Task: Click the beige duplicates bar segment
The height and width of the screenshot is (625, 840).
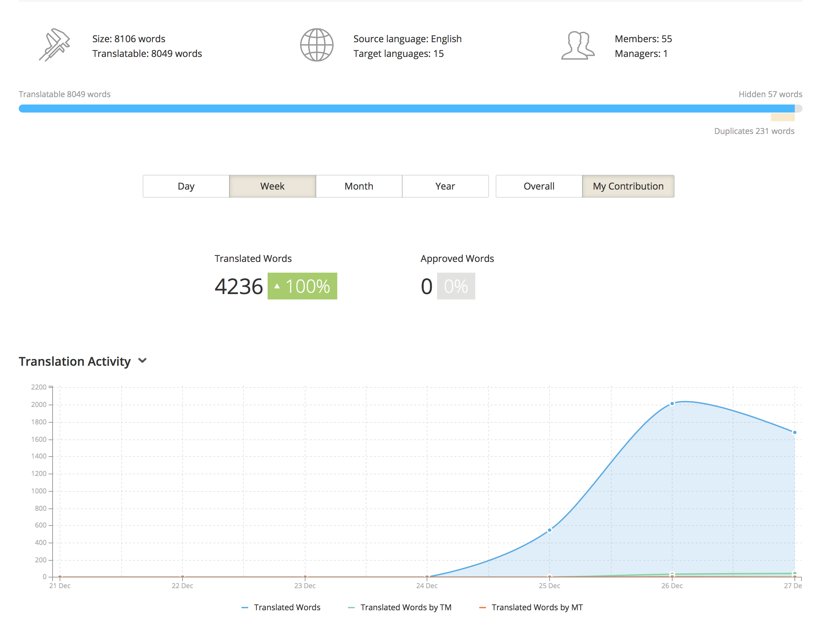Action: (782, 117)
